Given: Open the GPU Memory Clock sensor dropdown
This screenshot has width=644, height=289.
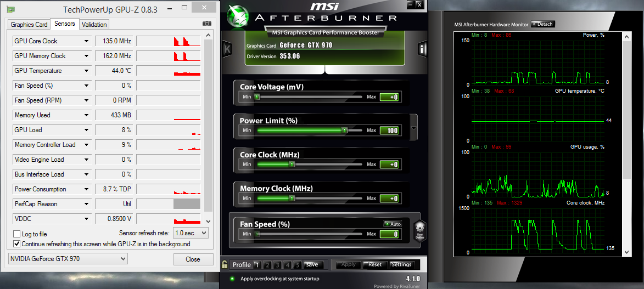Looking at the screenshot, I should point(86,56).
